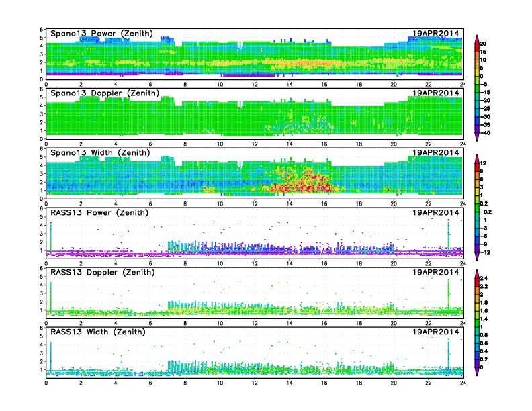Click the 0.8 label on the bottom colorbar
The image size is (532, 411).
coord(484,335)
